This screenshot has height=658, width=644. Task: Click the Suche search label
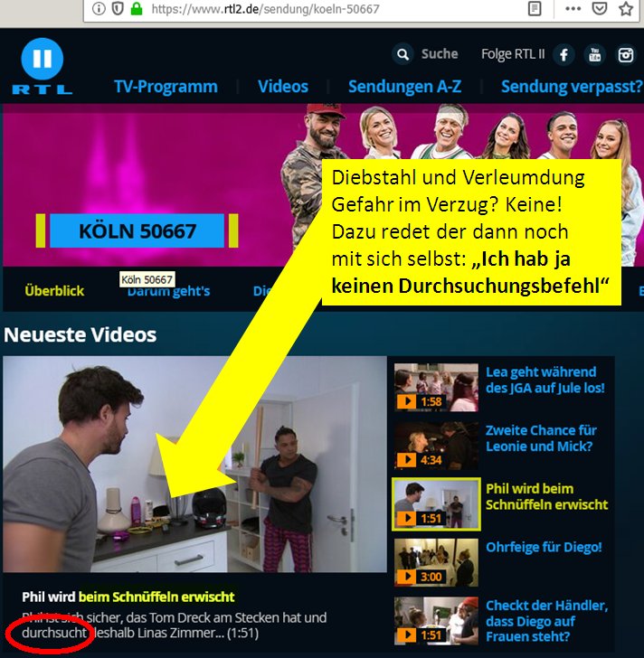(x=440, y=54)
